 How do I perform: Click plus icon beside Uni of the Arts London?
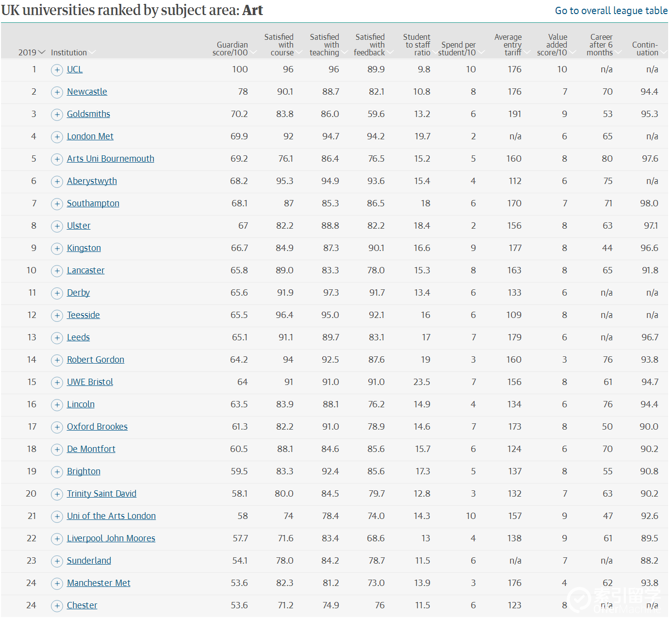coord(57,517)
